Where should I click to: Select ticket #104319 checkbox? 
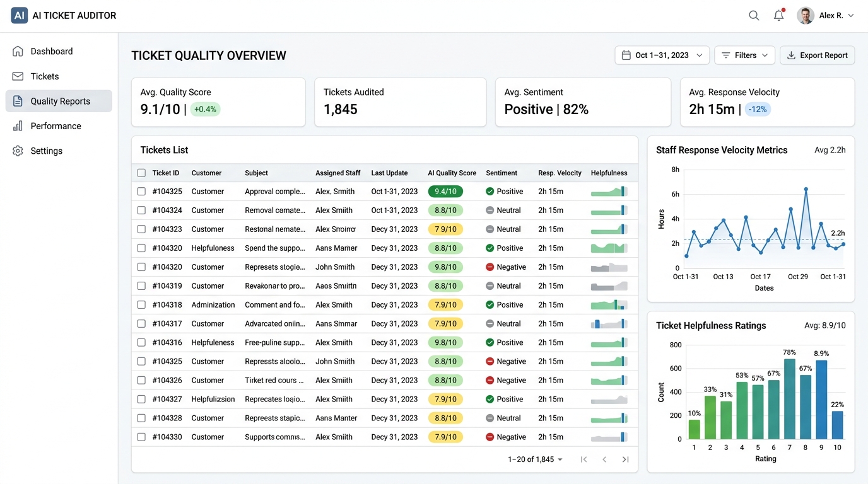pos(141,286)
